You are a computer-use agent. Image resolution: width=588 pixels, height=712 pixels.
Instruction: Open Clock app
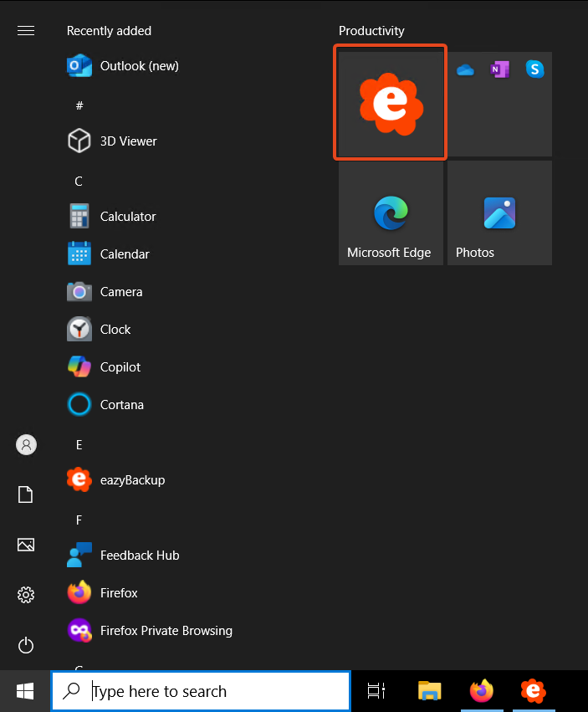coord(115,330)
